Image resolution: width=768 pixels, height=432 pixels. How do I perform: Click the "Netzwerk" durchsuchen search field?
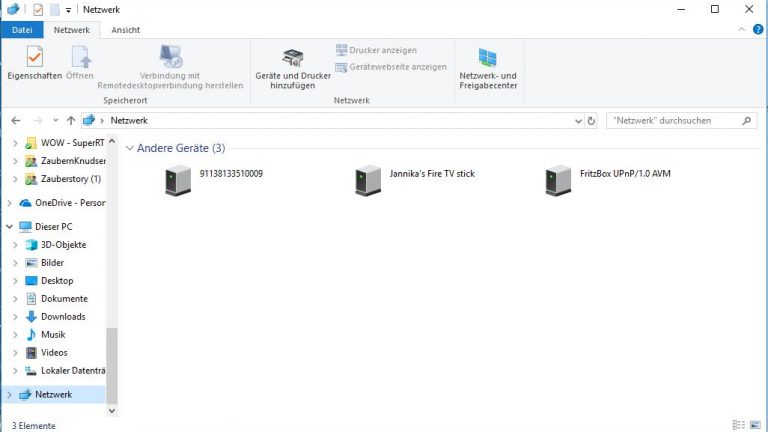[x=672, y=120]
